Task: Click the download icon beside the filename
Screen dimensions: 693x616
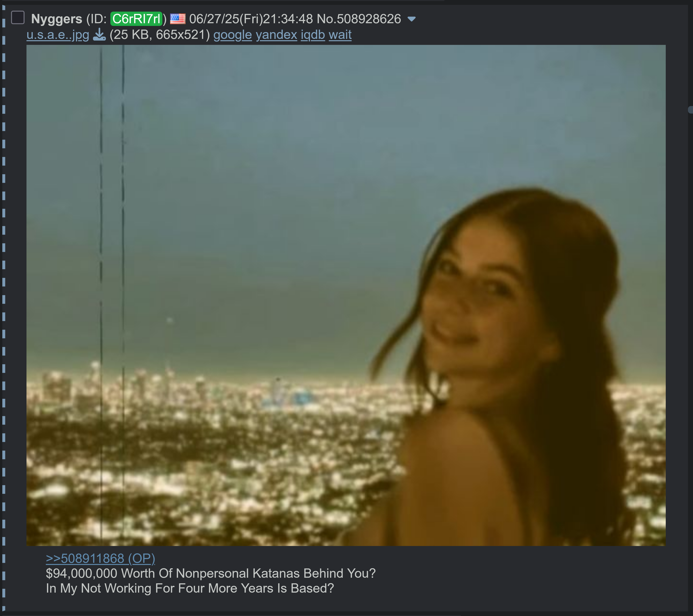Action: point(99,35)
